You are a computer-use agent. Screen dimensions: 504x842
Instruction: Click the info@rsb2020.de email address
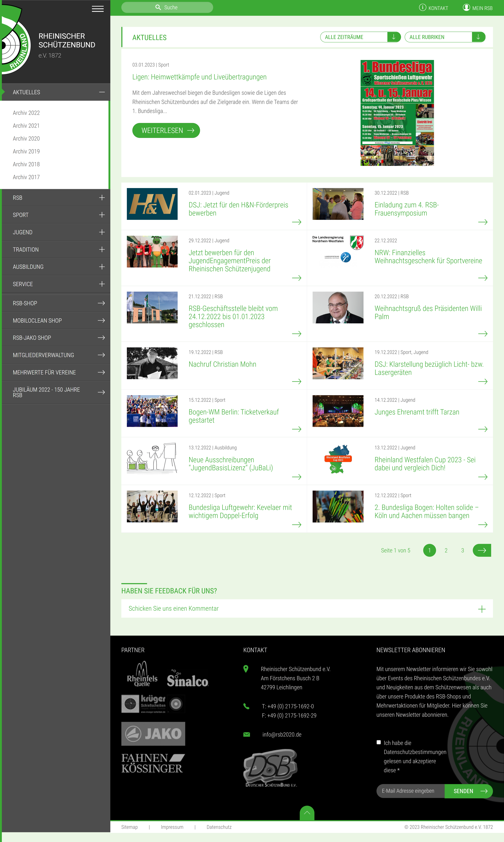tap(282, 734)
